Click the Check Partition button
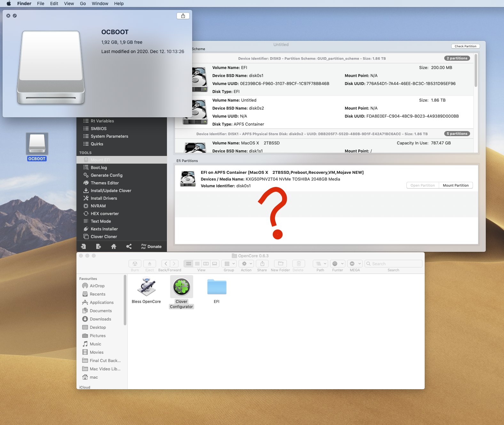This screenshot has width=504, height=425. [x=465, y=46]
